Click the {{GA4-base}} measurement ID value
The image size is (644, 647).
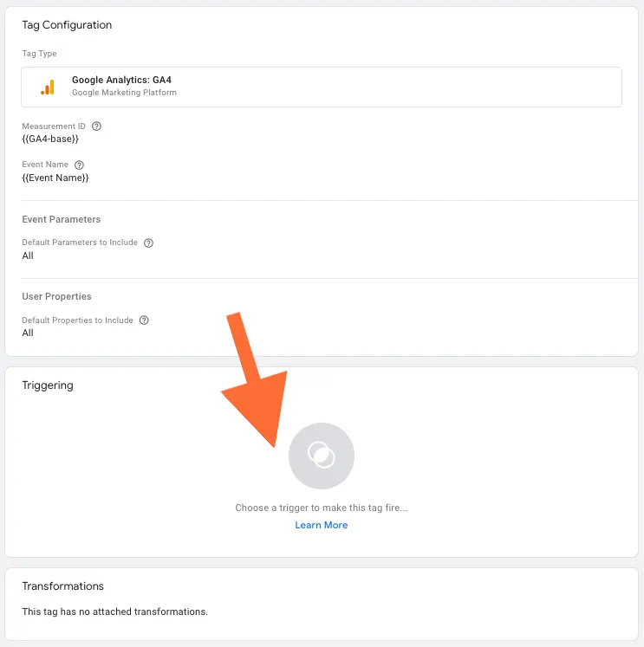(x=50, y=139)
